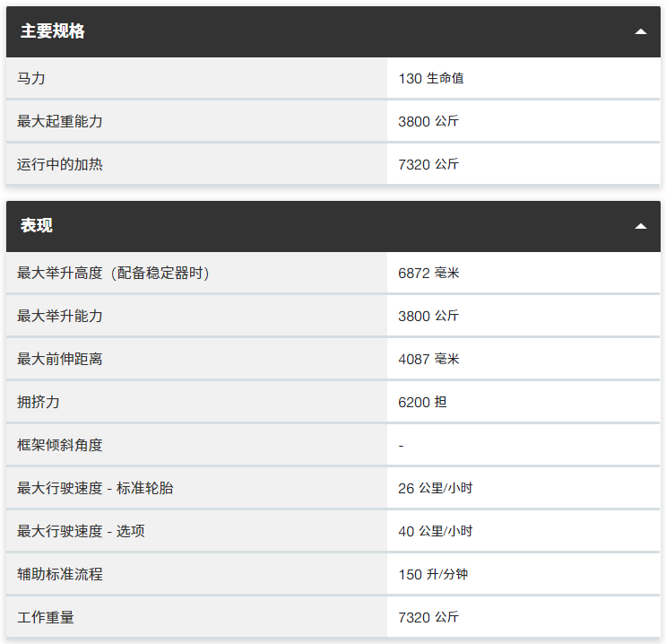Click the 拥挤力 row label
The image size is (666, 644).
(x=39, y=402)
